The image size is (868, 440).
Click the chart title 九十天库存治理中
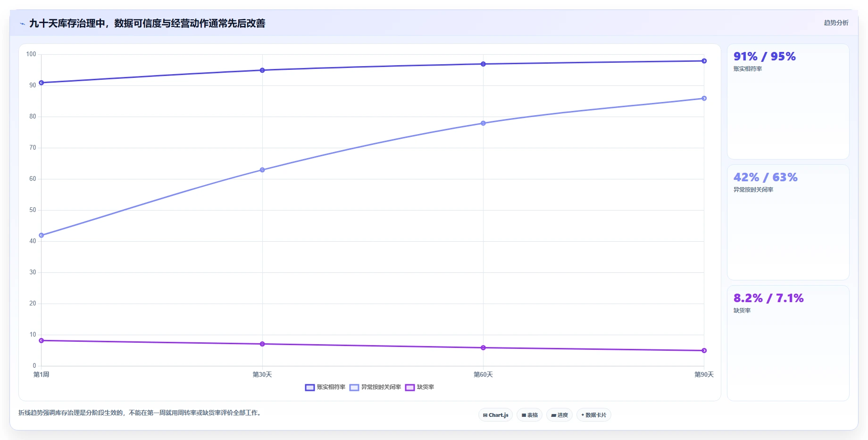tap(147, 23)
